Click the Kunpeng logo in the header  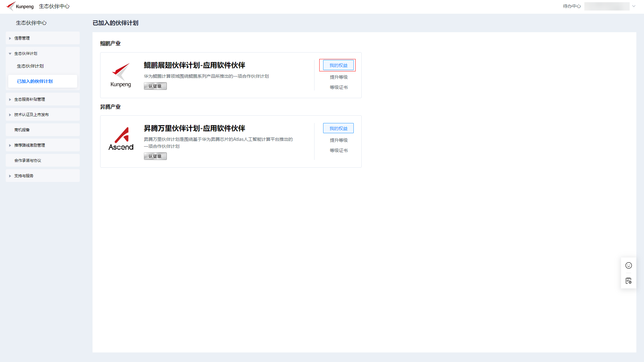20,6
